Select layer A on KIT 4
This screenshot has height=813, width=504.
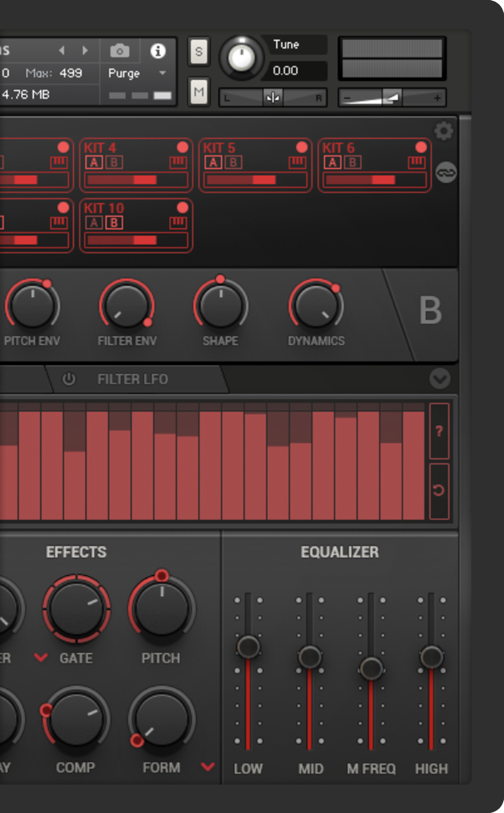pos(94,163)
